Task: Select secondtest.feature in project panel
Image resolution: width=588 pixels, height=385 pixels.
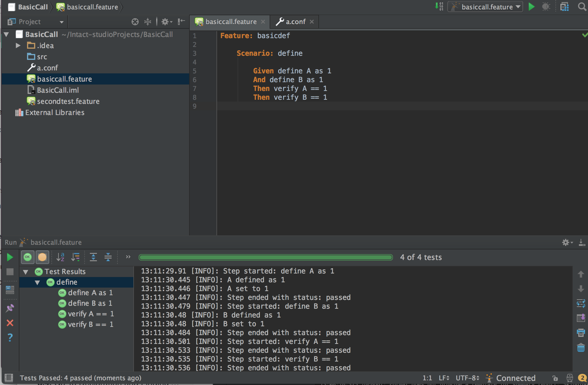Action: pos(69,101)
